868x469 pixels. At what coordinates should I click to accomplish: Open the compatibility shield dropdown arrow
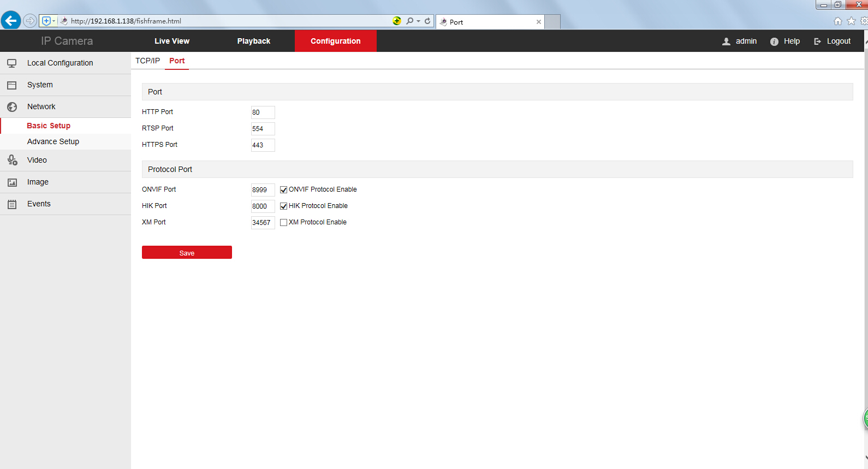click(x=53, y=21)
